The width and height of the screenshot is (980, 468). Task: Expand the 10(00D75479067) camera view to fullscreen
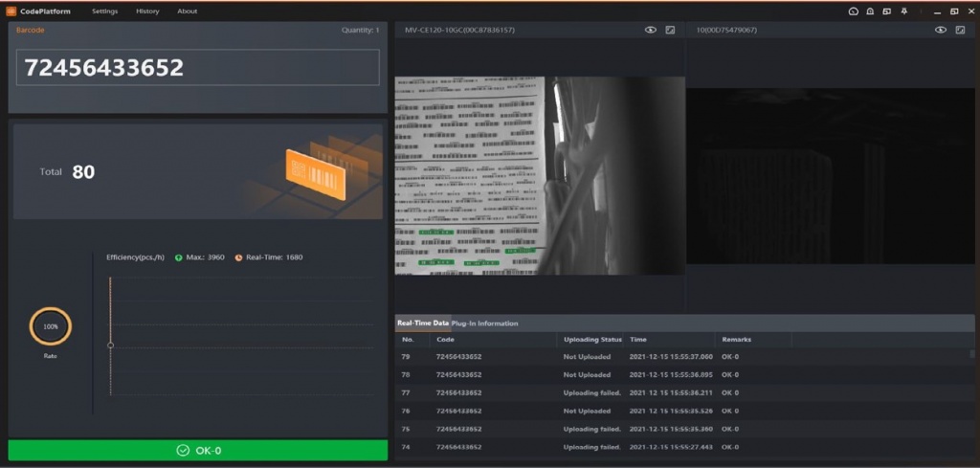point(960,30)
